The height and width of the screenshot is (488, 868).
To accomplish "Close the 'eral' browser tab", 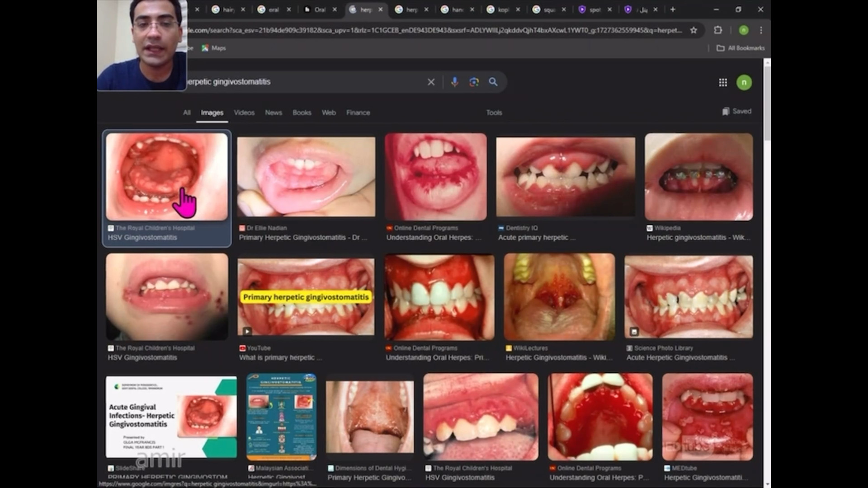I will [x=289, y=9].
